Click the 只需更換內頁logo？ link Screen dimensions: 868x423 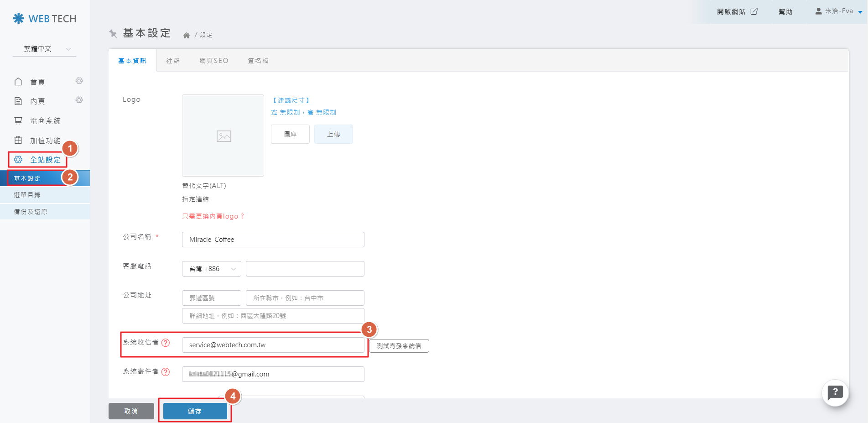tap(213, 216)
